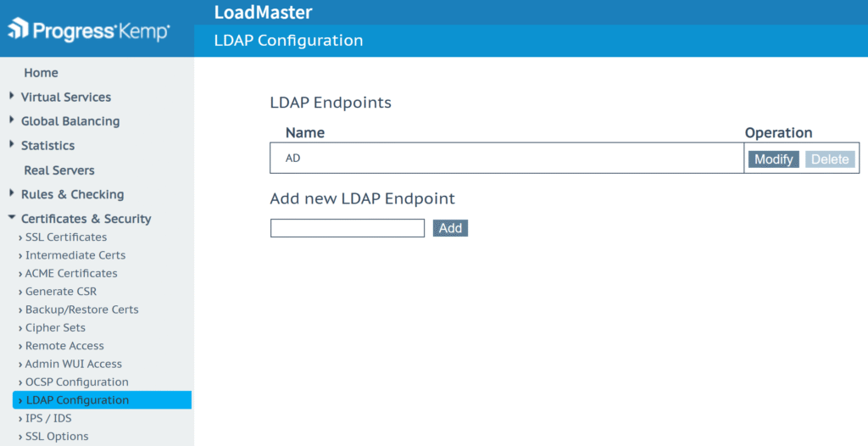Image resolution: width=868 pixels, height=446 pixels.
Task: Select the AD endpoint name cell
Action: click(x=507, y=158)
